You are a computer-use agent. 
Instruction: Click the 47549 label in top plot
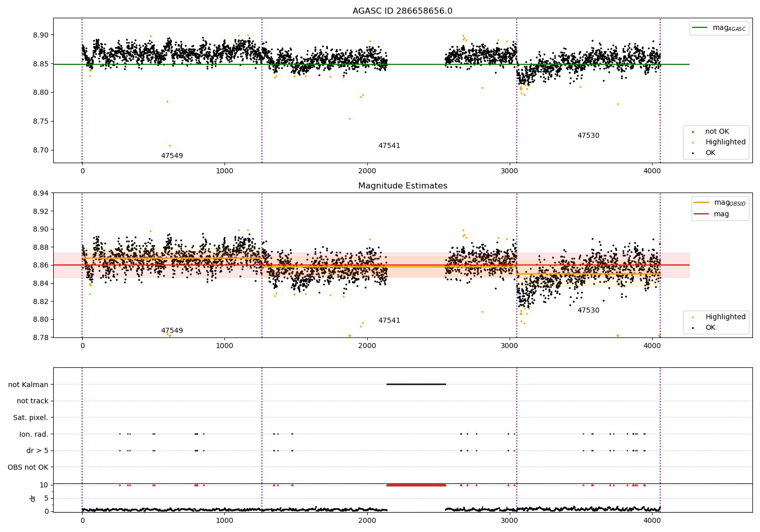[172, 156]
